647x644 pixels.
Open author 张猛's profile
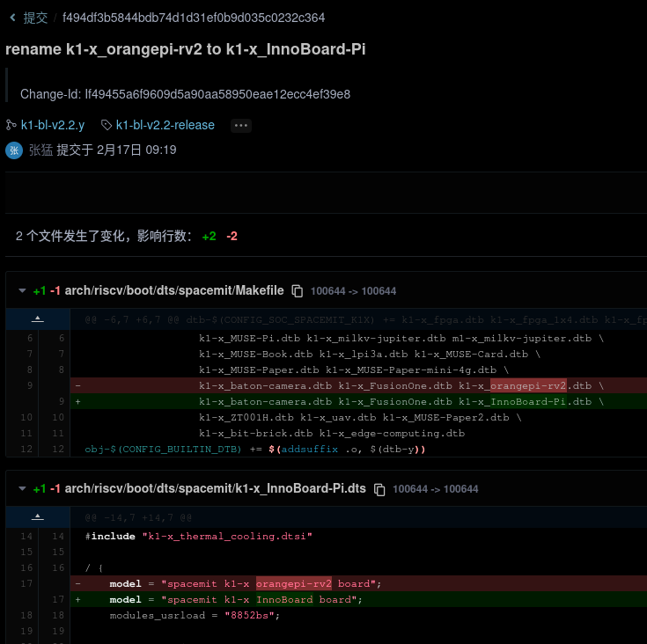pyautogui.click(x=40, y=150)
